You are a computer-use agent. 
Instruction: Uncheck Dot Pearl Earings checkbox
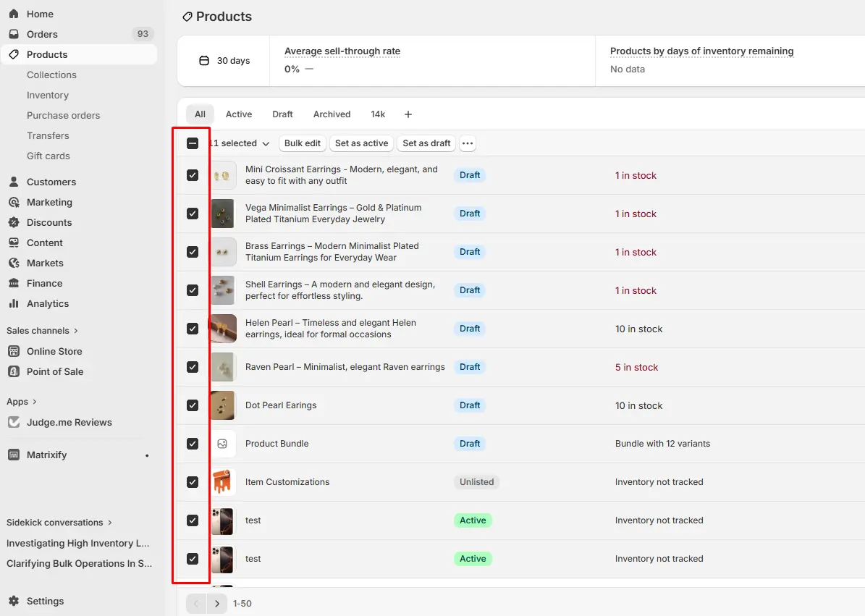coord(193,405)
